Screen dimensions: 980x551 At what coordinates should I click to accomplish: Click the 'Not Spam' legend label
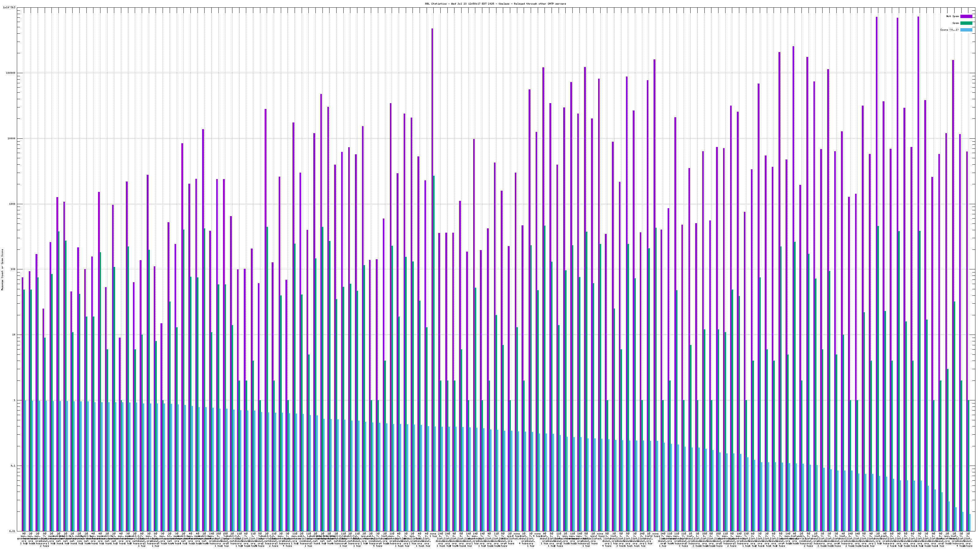tap(953, 16)
